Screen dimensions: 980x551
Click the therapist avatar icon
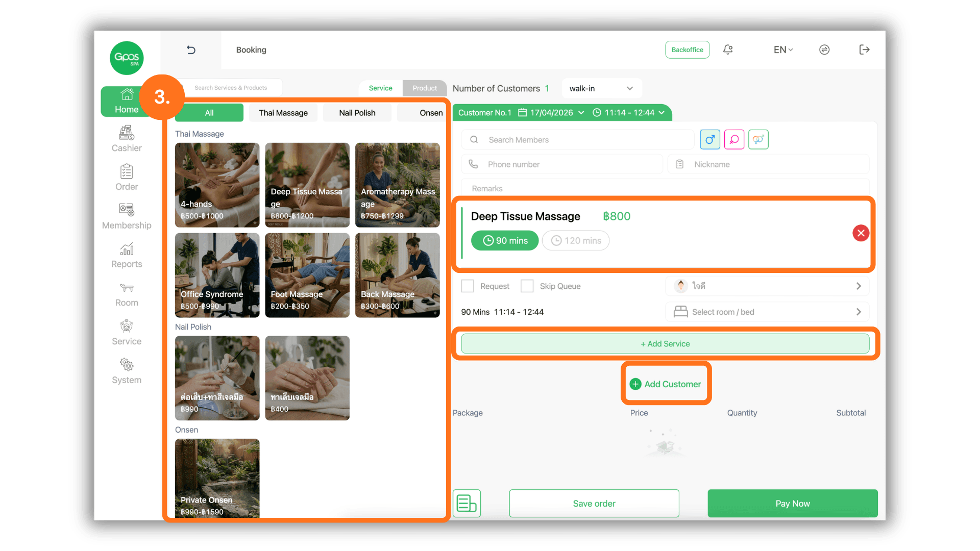pos(680,286)
